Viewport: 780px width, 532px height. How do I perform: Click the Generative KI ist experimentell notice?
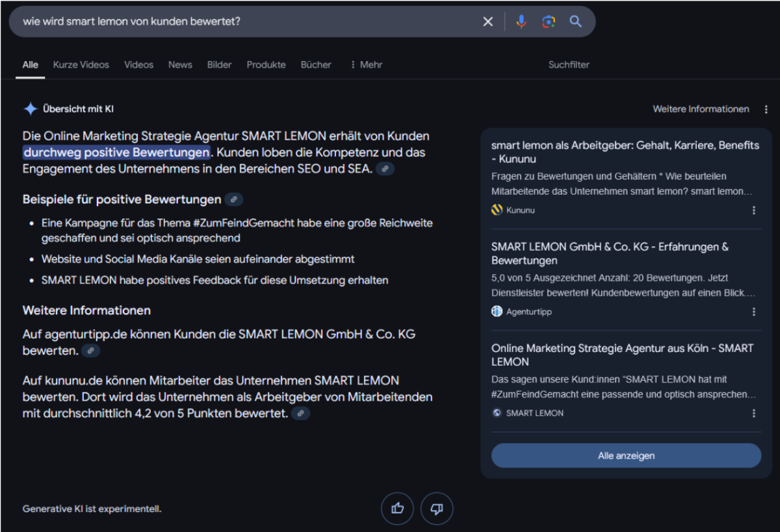92,509
